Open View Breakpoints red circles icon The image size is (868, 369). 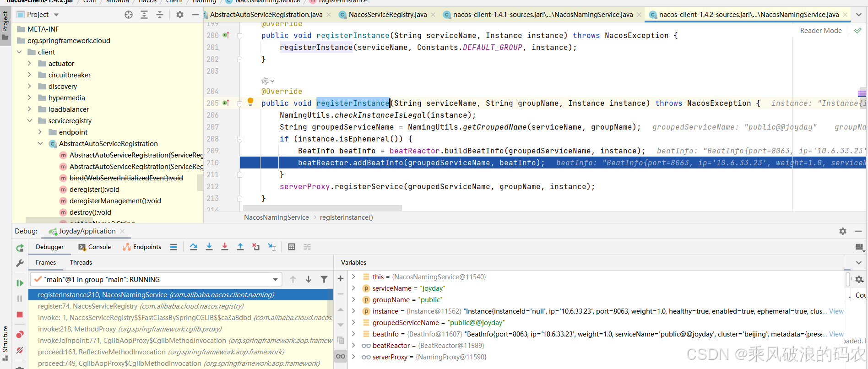20,335
